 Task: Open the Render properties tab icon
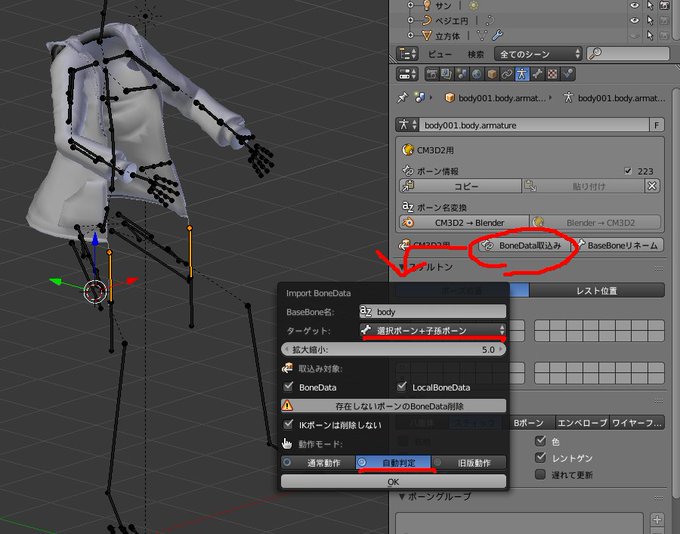coord(431,74)
